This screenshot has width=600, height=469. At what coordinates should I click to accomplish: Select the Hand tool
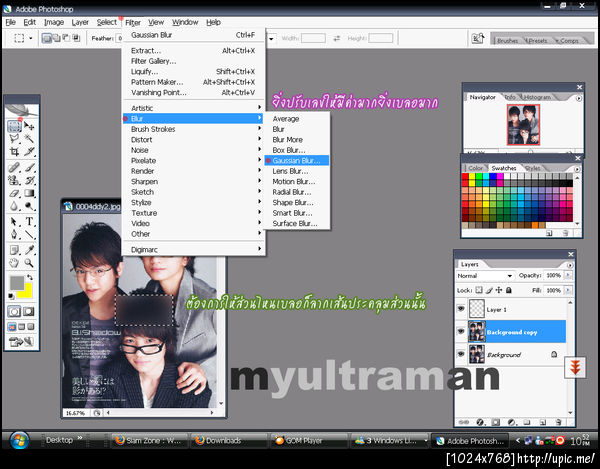pyautogui.click(x=15, y=263)
